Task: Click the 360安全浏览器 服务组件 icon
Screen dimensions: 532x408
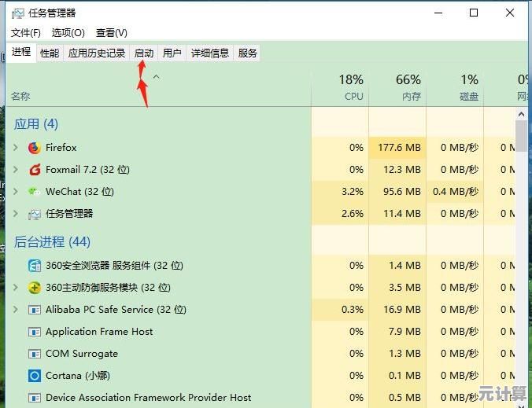Action: click(34, 266)
